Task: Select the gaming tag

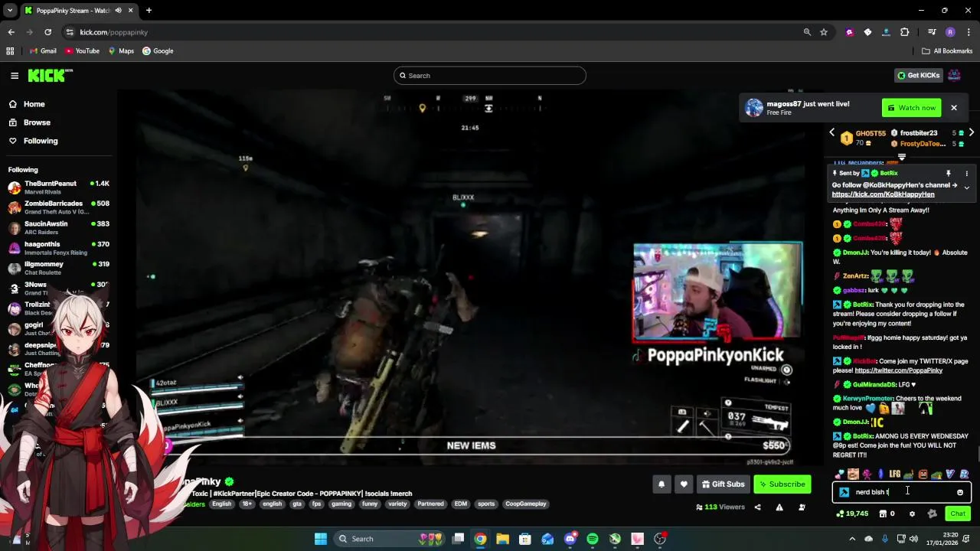Action: point(341,504)
